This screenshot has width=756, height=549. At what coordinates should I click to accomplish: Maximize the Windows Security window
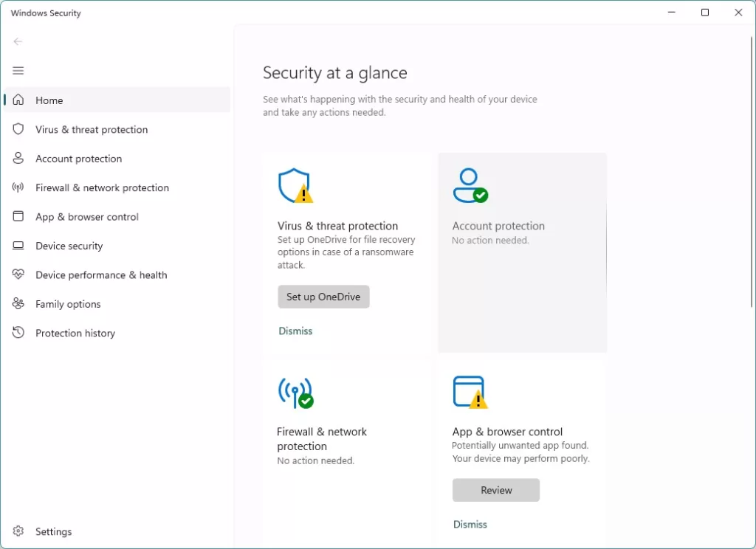[705, 13]
